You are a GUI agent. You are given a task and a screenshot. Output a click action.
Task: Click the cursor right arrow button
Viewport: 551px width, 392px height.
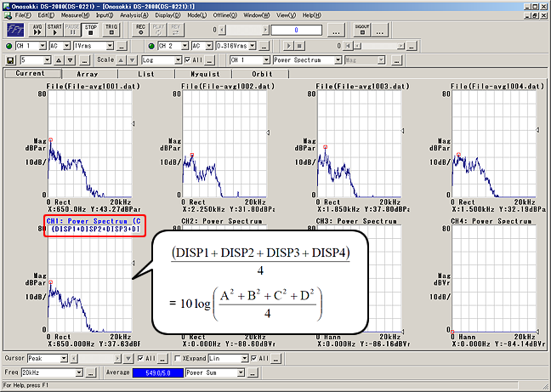coord(117,359)
